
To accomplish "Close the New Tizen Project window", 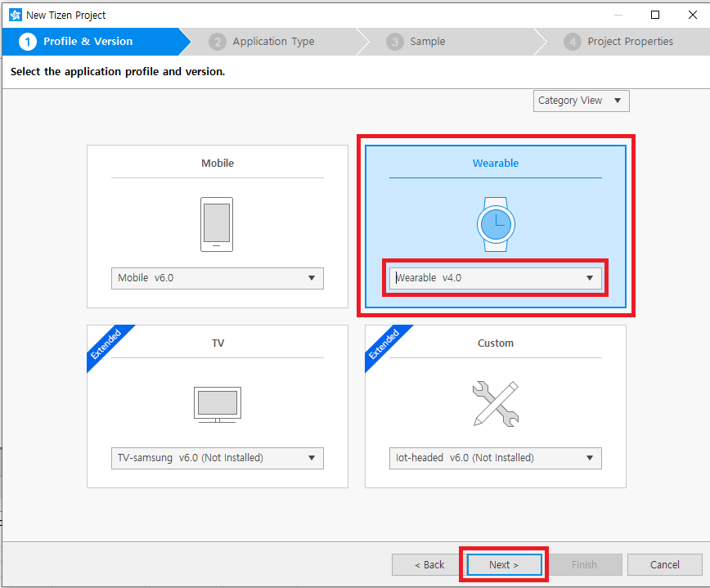I will [x=692, y=15].
